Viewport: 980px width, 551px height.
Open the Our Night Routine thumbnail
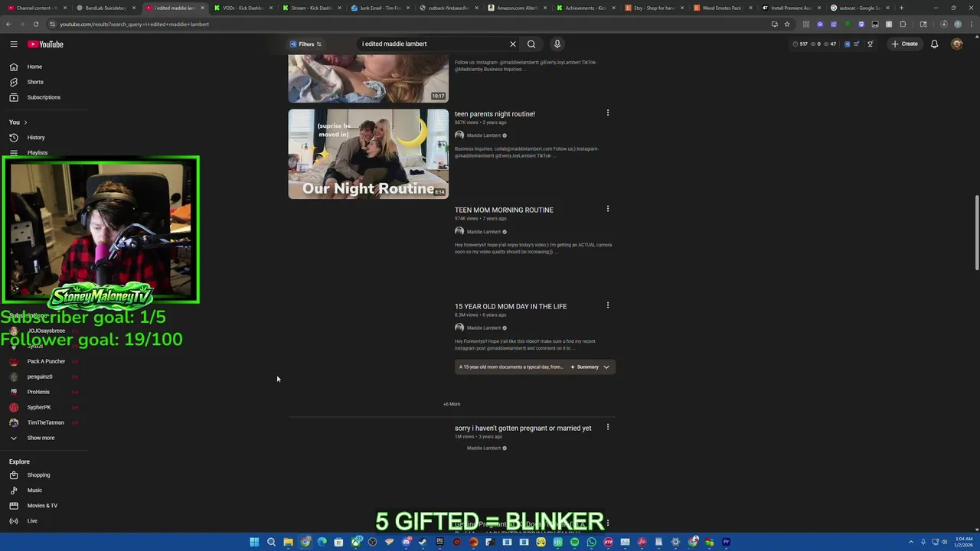(368, 154)
